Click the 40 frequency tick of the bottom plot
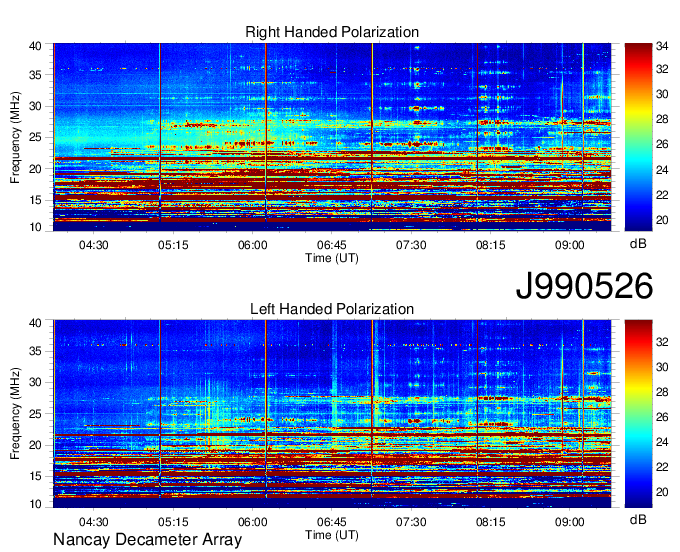Screen dimensions: 680x552 pos(36,323)
